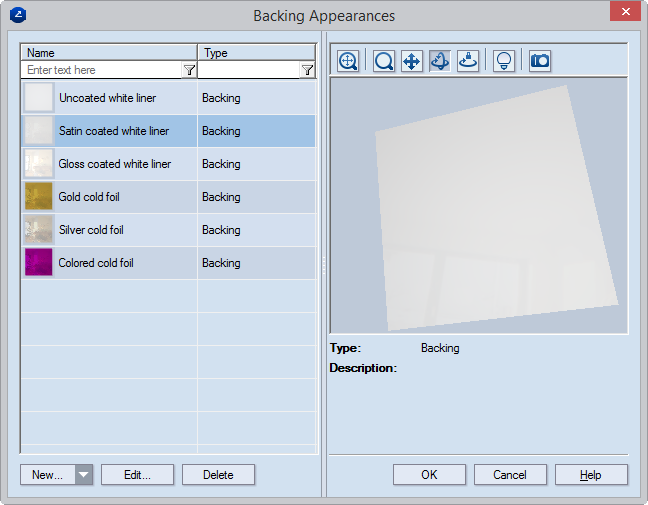
Task: Select the zoom magnifier tool
Action: pos(383,61)
